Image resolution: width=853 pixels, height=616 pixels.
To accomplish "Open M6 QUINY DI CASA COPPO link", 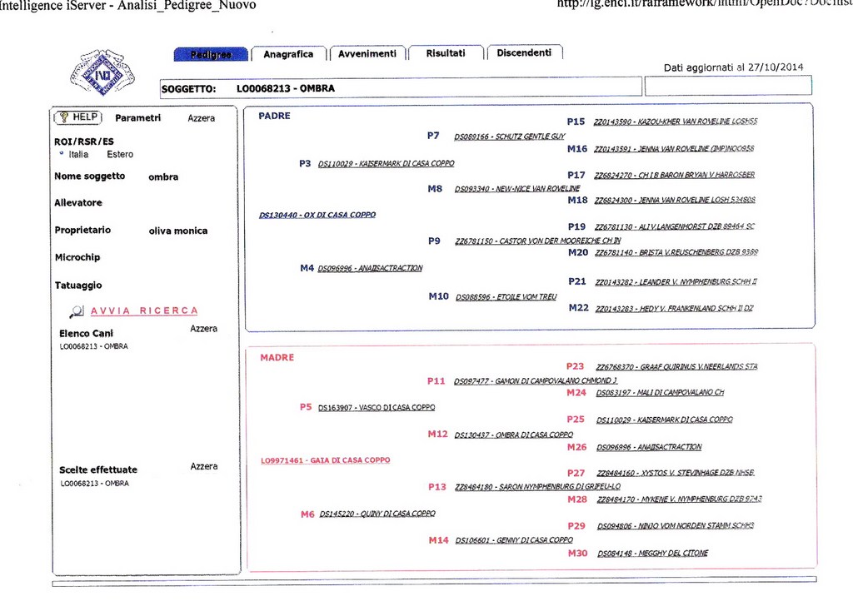I will pos(377,514).
